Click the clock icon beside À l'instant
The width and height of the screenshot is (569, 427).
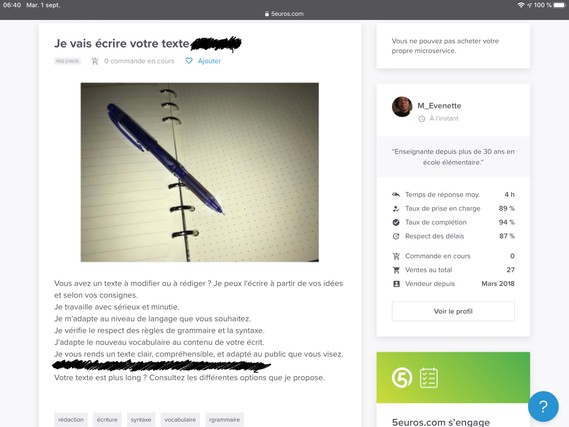pyautogui.click(x=422, y=119)
